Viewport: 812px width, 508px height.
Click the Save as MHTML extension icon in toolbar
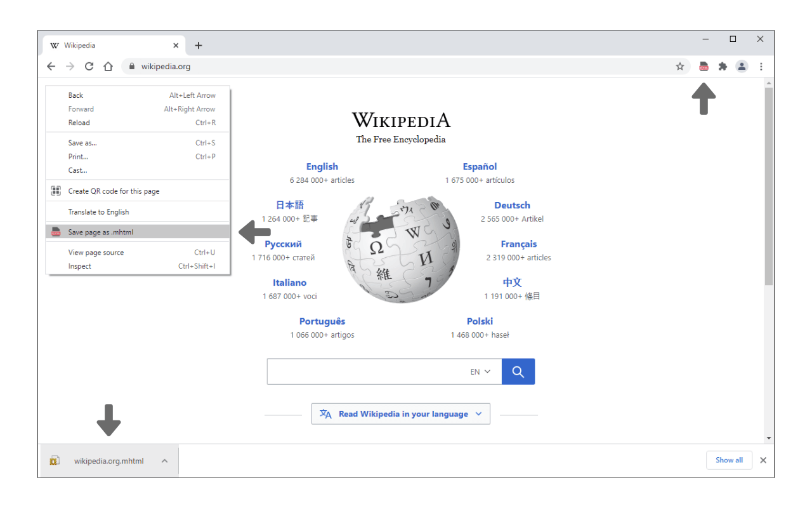point(704,66)
